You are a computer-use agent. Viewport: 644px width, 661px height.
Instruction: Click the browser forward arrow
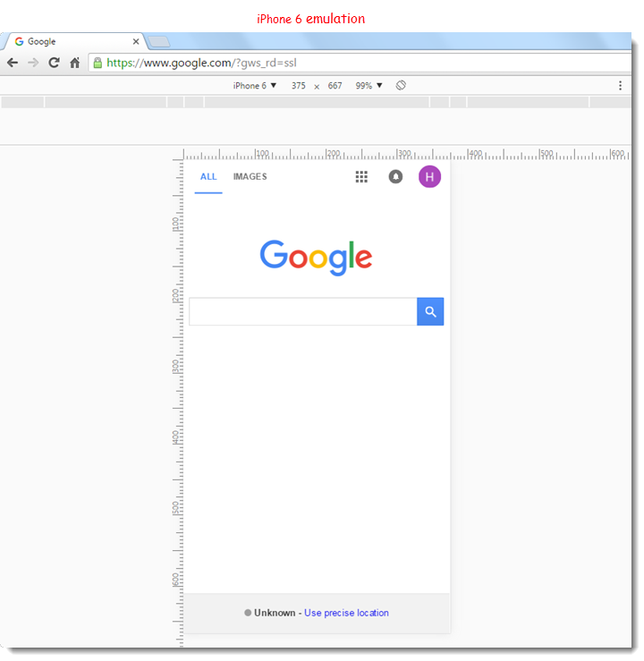[x=33, y=63]
